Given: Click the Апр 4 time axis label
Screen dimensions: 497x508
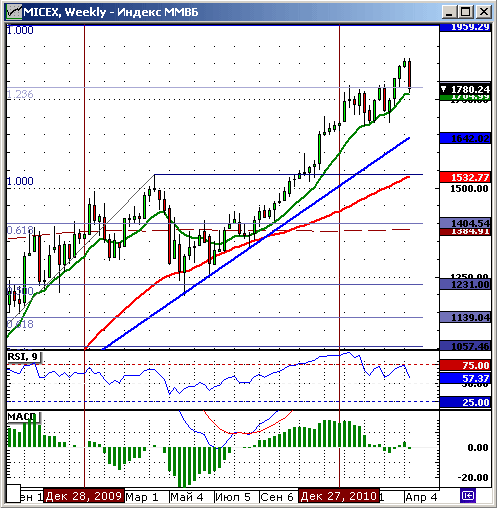Looking at the screenshot, I should [x=421, y=497].
